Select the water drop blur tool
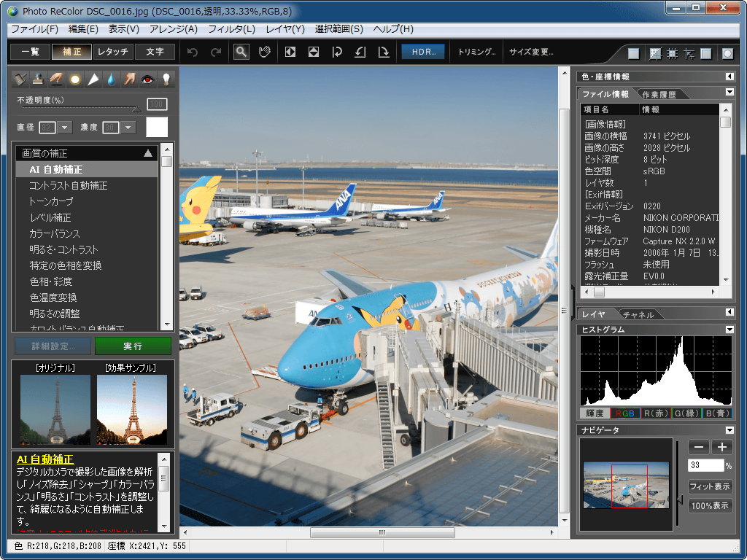Screen dimensions: 747x560 pos(111,79)
